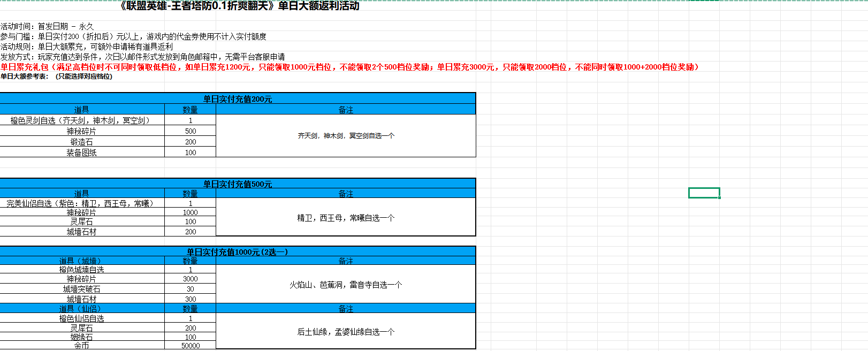Select the 橙色灵剑自选(齐天剑,神木剑,冥空剑) cell
Image resolution: width=868 pixels, height=351 pixels.
pyautogui.click(x=82, y=120)
